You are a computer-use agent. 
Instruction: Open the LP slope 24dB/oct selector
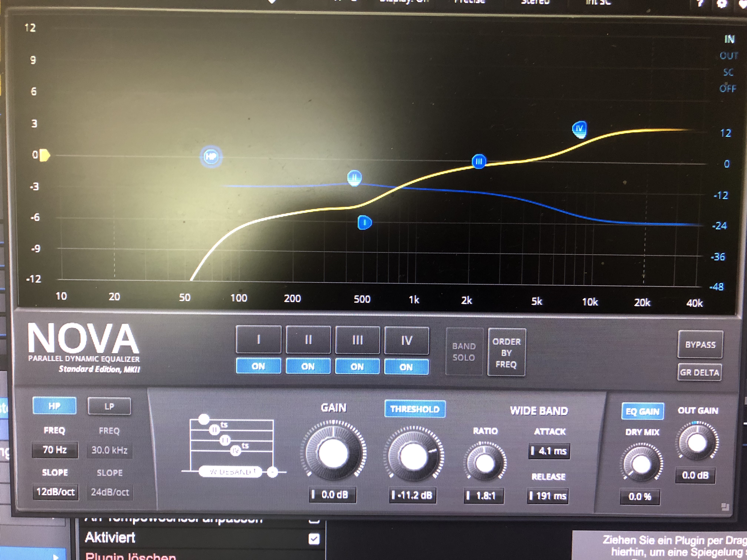coord(110,492)
